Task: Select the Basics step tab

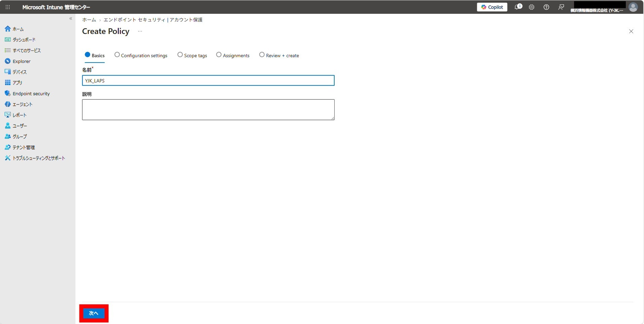Action: point(94,55)
